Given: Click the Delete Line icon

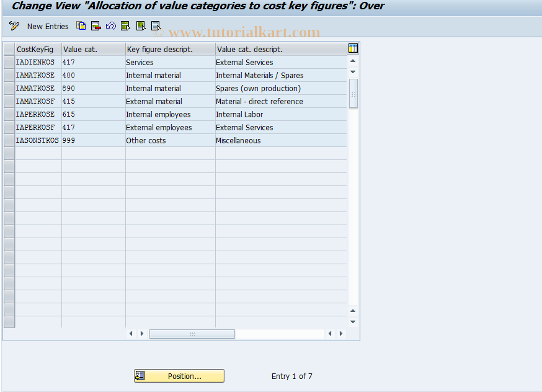Looking at the screenshot, I should (96, 26).
